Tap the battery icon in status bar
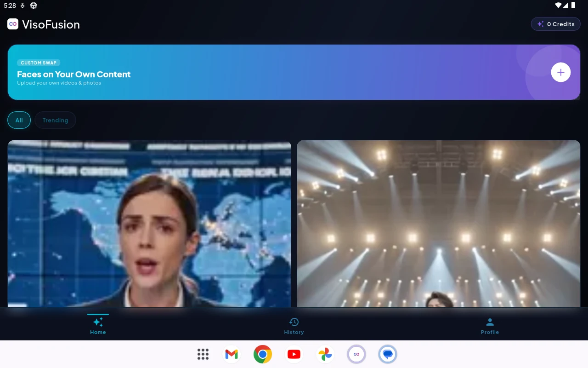This screenshot has height=368, width=588. click(x=573, y=6)
